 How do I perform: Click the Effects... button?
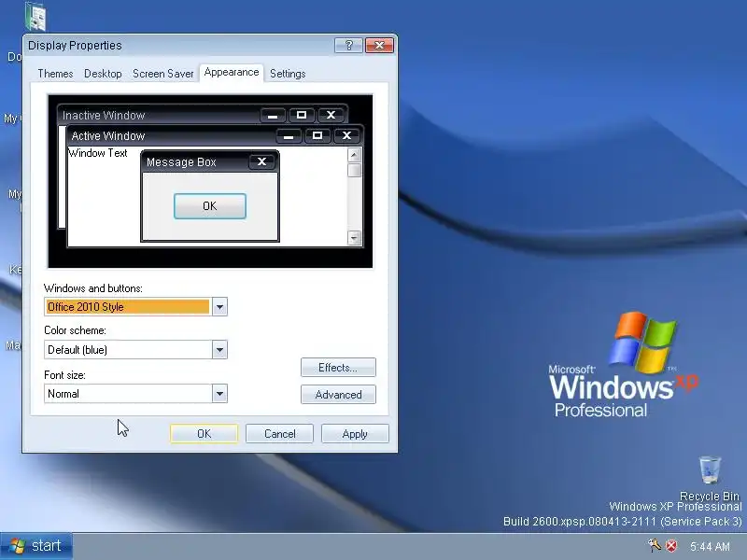338,368
